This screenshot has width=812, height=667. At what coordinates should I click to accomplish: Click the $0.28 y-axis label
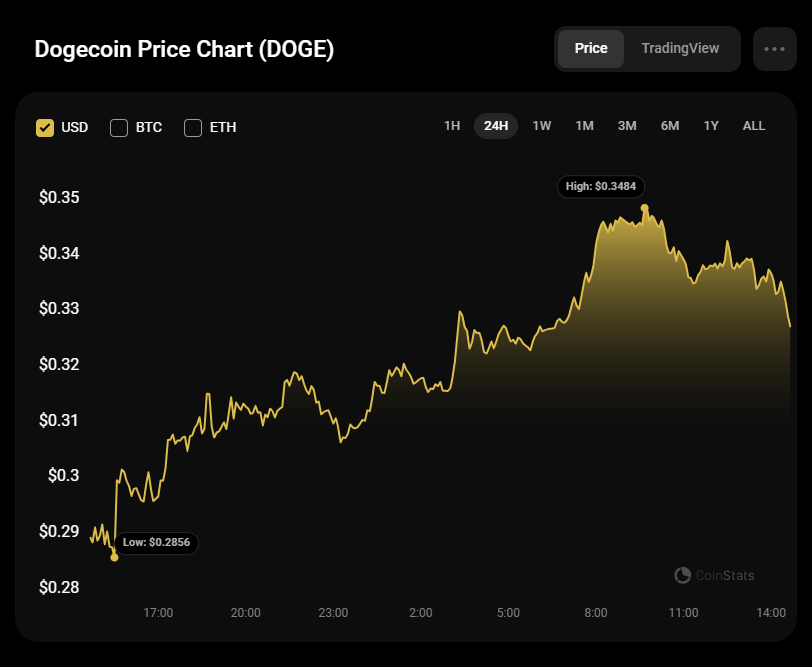click(59, 587)
